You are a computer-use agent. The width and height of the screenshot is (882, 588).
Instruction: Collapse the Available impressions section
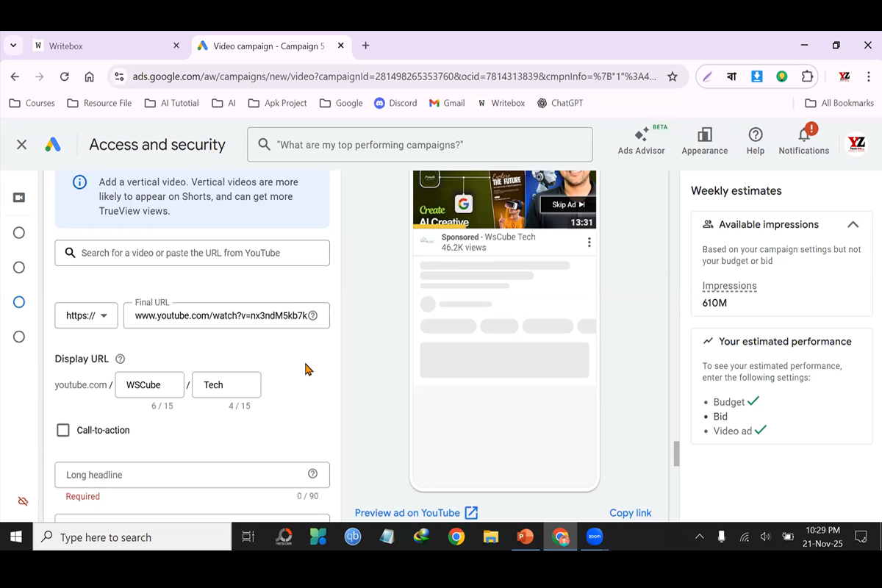click(853, 225)
